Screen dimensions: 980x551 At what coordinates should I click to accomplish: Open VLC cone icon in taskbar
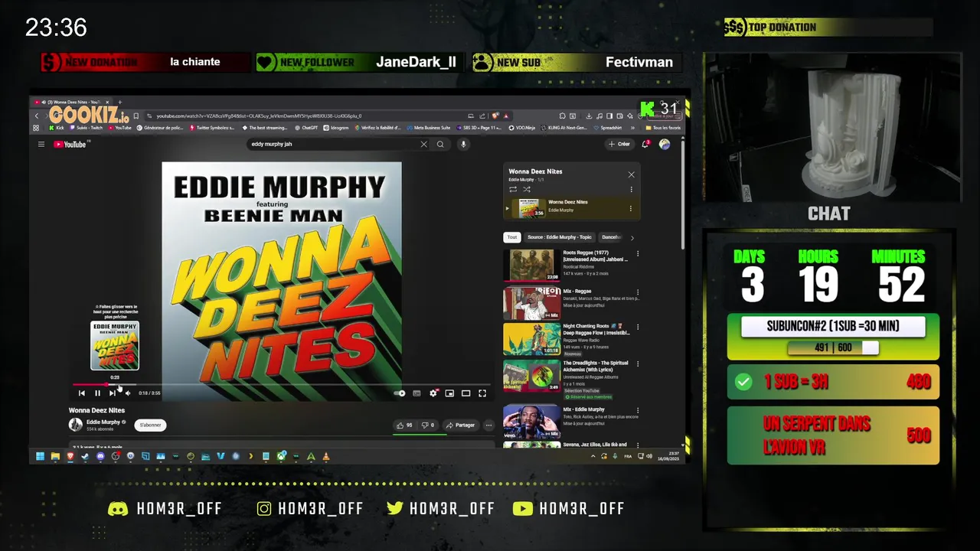click(326, 457)
